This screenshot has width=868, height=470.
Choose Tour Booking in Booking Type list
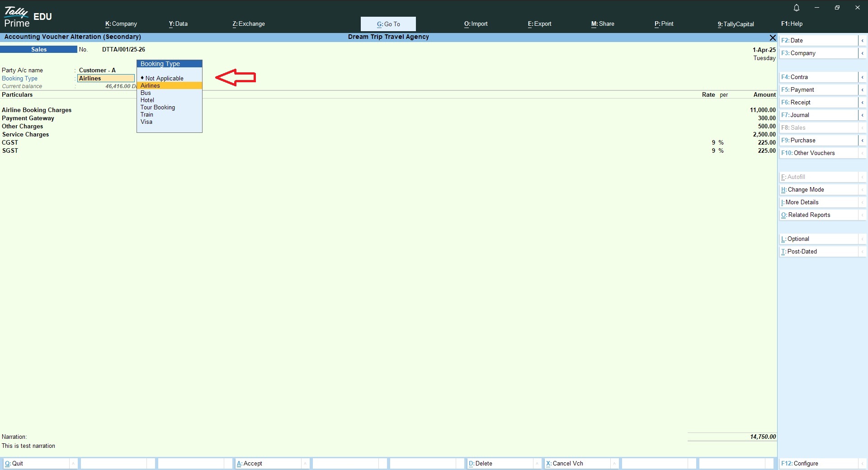click(158, 108)
